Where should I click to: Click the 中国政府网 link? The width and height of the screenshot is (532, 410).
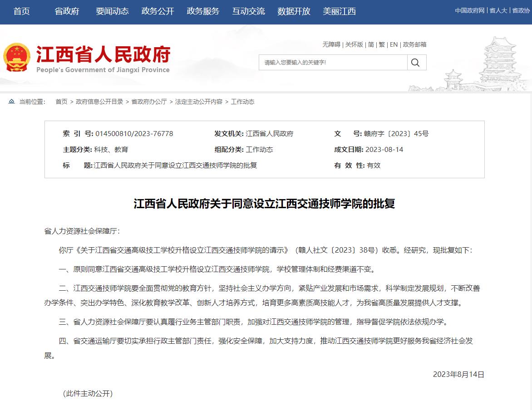[470, 10]
